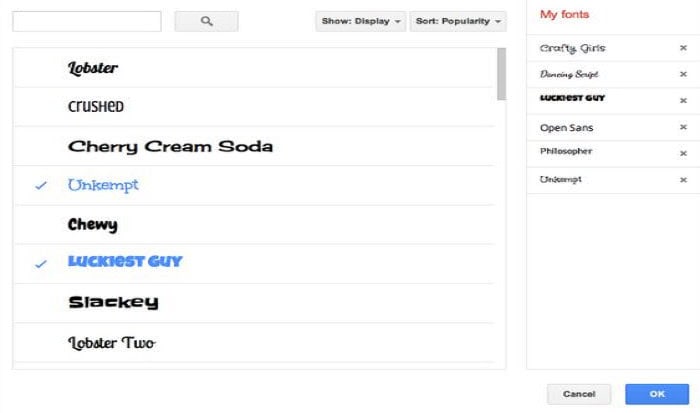Uncheck the Unkempt font checkmark
Screen dimensions: 700x413
click(41, 185)
